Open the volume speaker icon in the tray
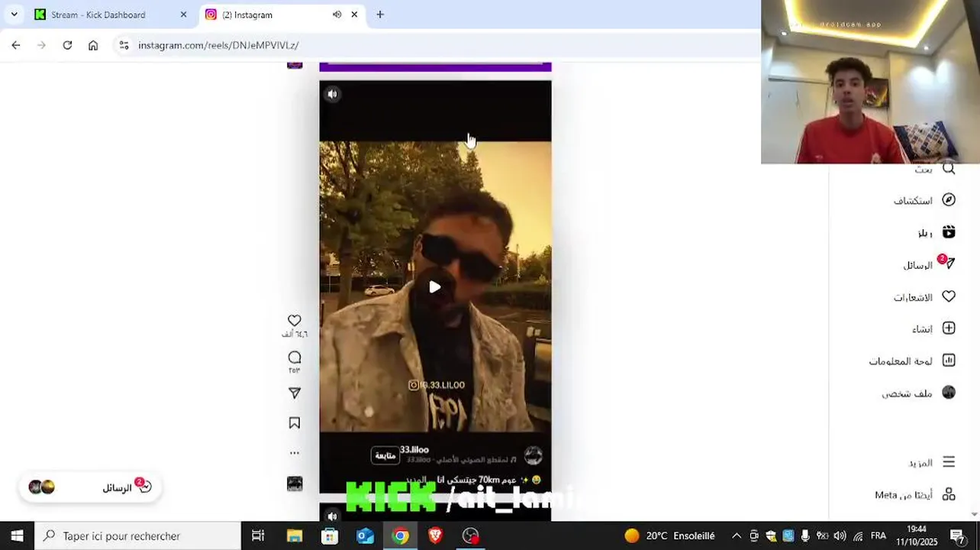The width and height of the screenshot is (980, 550). (x=840, y=535)
